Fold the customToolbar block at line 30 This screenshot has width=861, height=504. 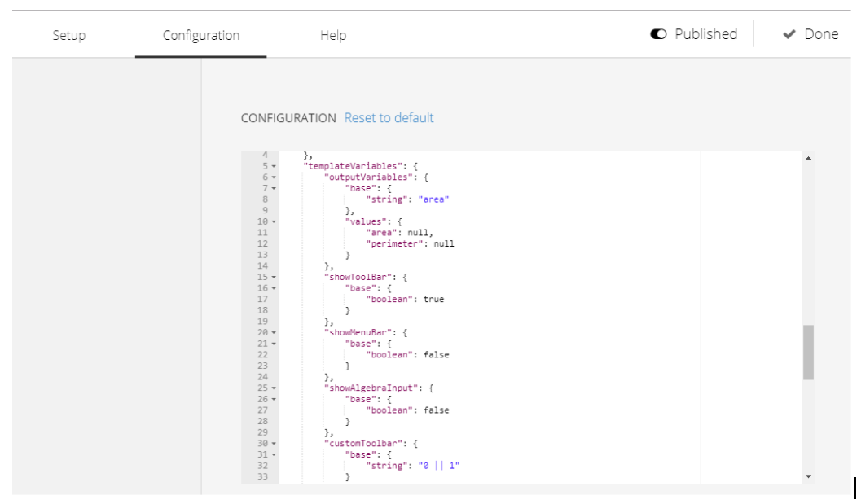pos(274,444)
